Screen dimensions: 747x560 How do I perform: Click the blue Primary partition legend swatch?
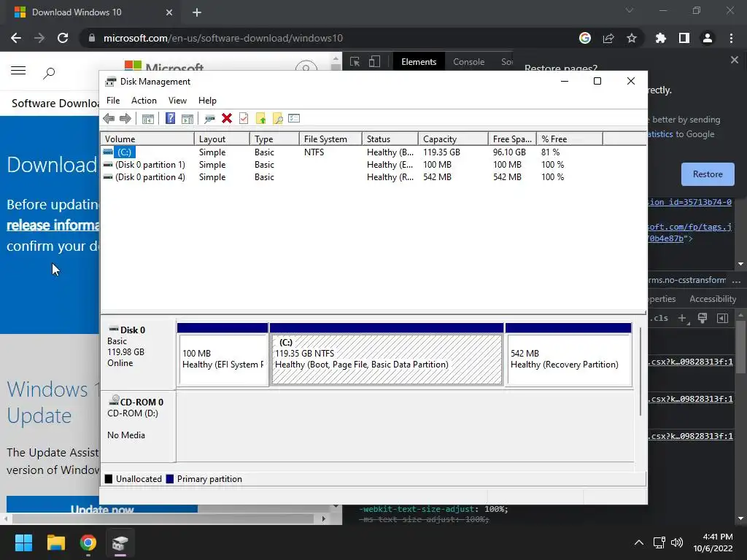(169, 479)
